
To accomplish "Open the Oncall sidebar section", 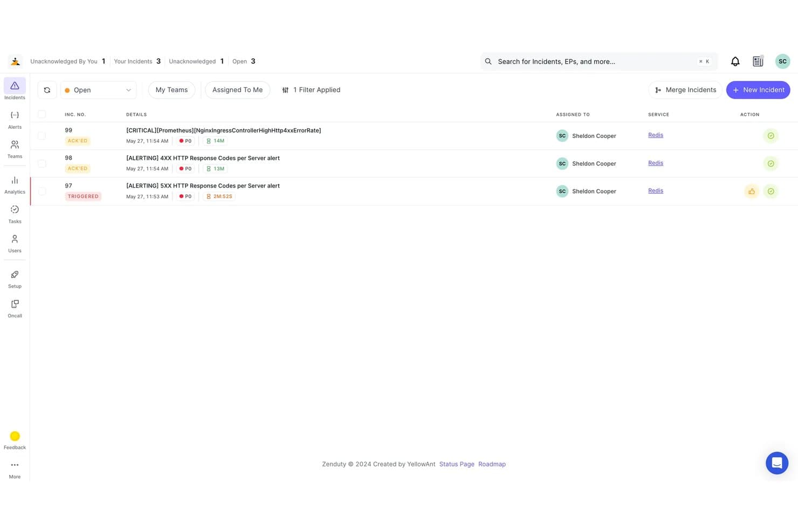I will point(15,308).
